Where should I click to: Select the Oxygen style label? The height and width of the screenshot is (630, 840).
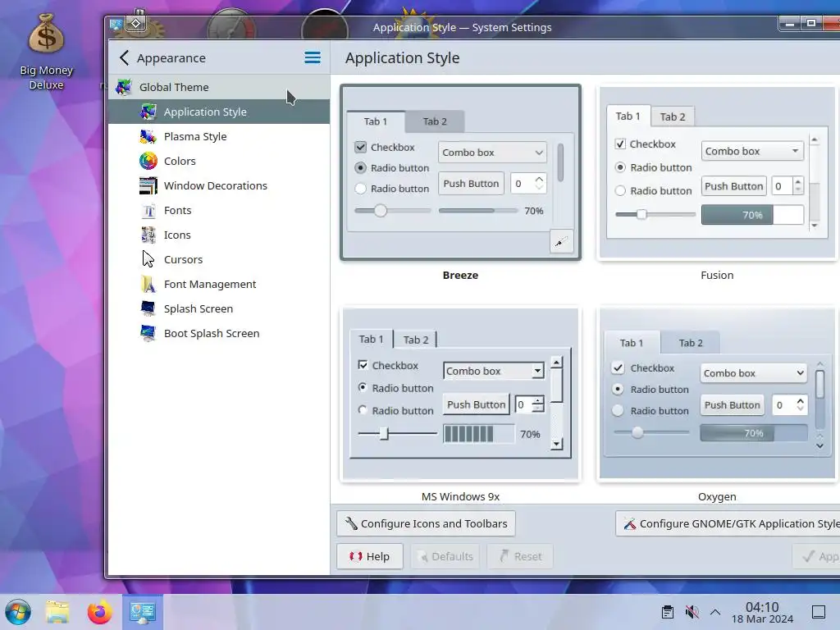tap(717, 496)
